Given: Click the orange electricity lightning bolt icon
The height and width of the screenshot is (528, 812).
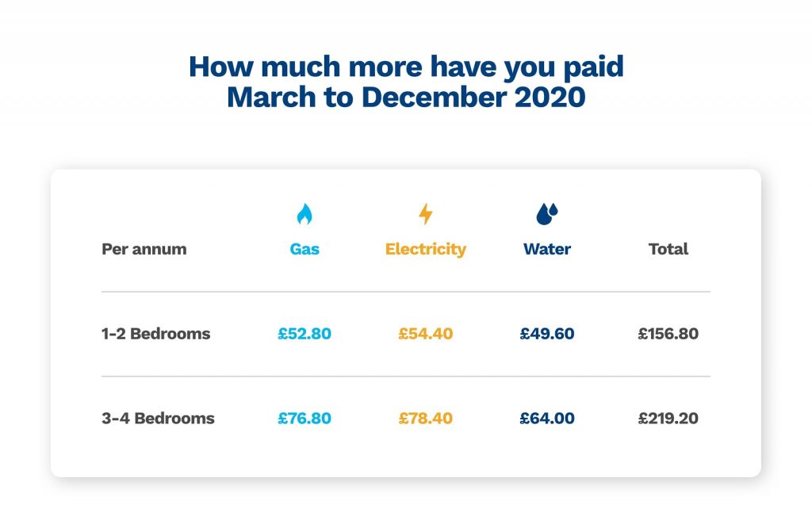Looking at the screenshot, I should point(426,214).
